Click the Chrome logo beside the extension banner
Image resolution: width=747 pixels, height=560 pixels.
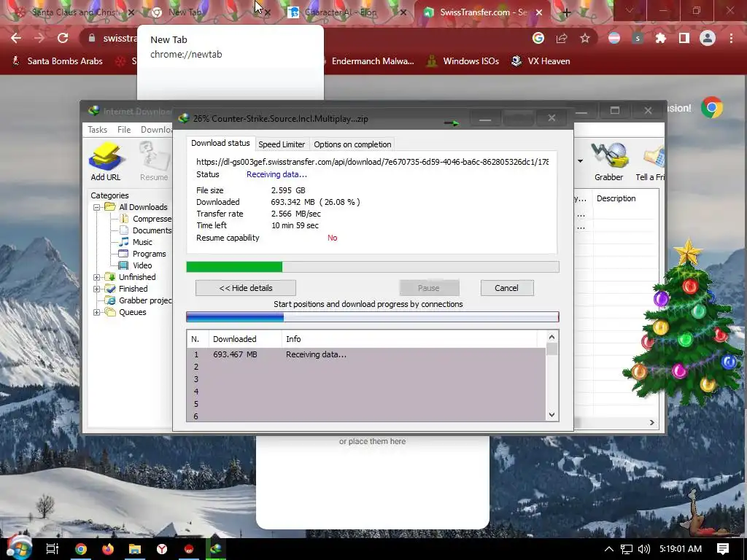pos(712,108)
